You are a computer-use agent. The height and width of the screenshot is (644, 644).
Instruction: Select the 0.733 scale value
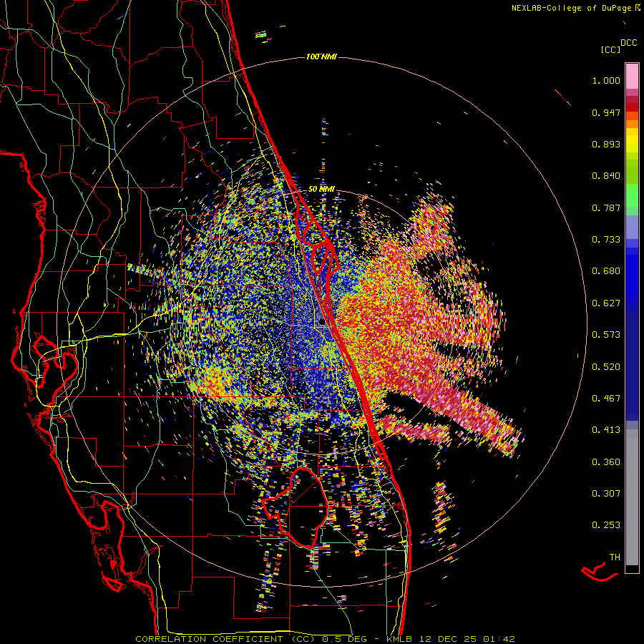pyautogui.click(x=606, y=240)
